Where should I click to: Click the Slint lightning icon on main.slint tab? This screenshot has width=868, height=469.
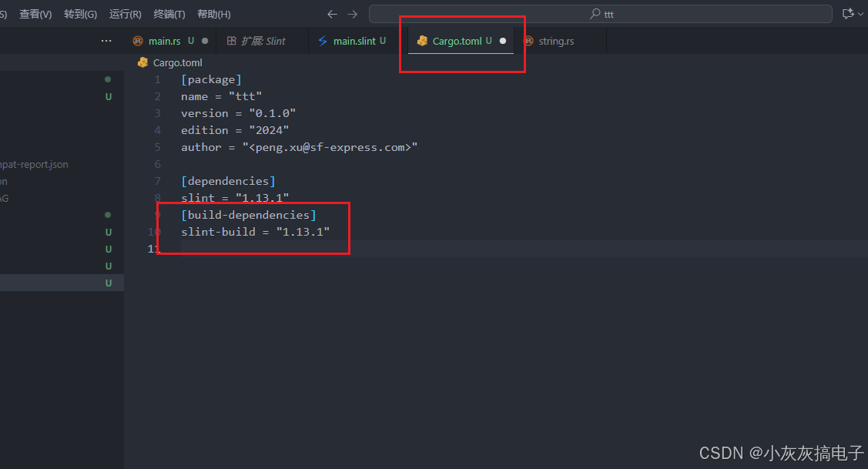(322, 41)
